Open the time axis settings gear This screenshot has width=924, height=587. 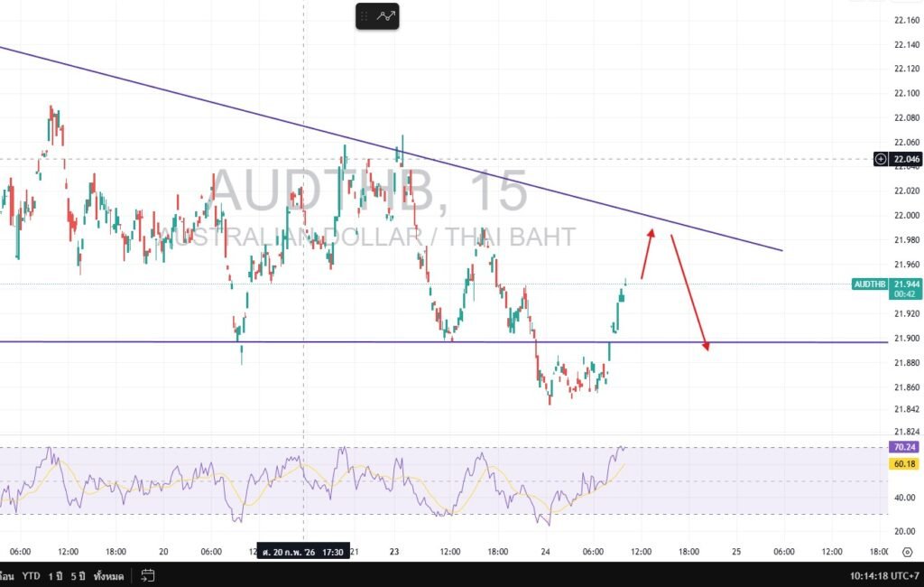coord(907,551)
